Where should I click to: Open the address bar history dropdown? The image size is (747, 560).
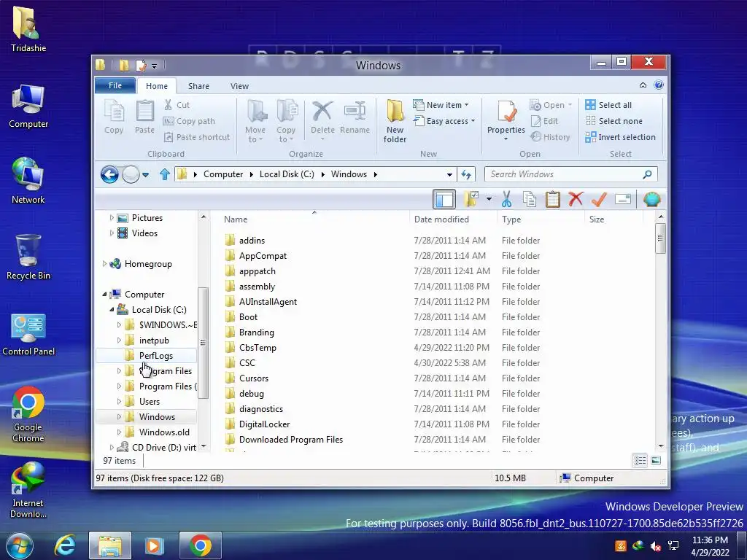click(x=449, y=175)
